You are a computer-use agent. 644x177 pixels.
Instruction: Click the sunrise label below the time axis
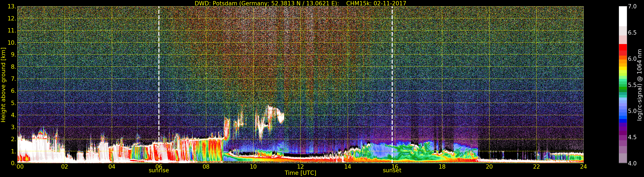click(159, 171)
